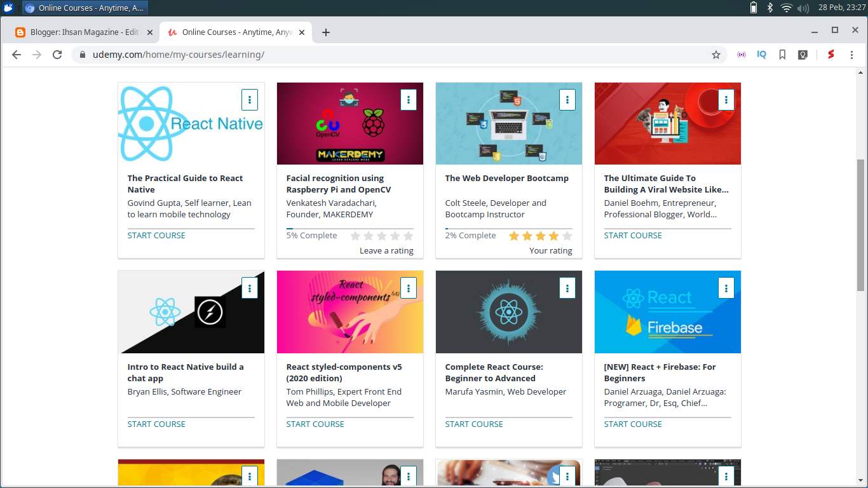
Task: Open the Xfce applications menu icon
Action: (x=9, y=8)
